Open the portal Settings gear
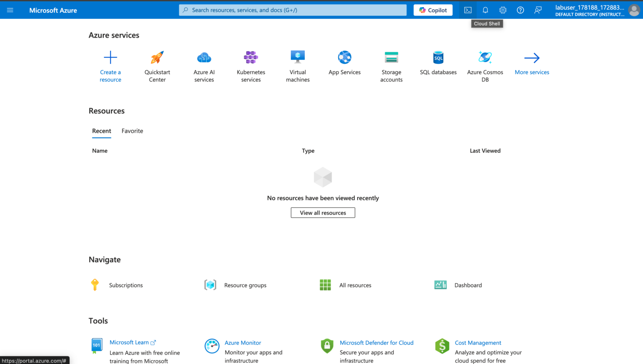This screenshot has width=643, height=364. pos(503,10)
